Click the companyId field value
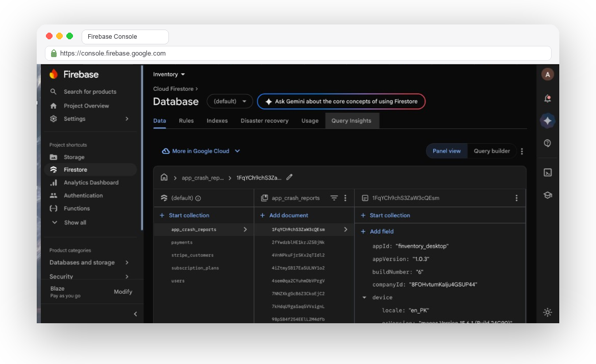 (x=443, y=284)
